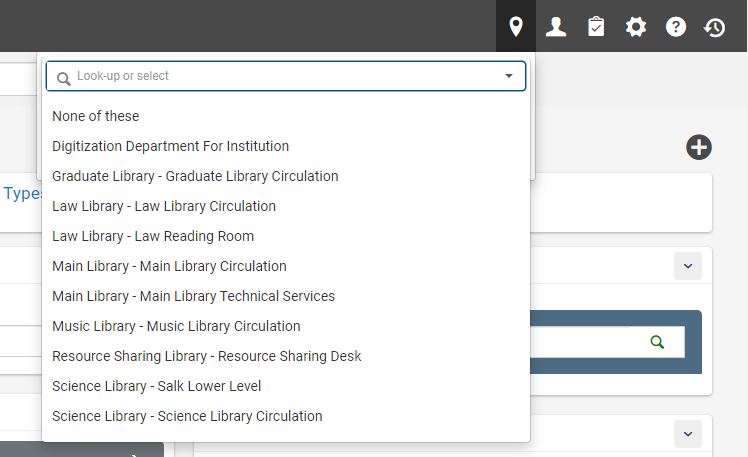Choose Music Library Circulation desk
Screen dimensions: 748x457
[176, 326]
